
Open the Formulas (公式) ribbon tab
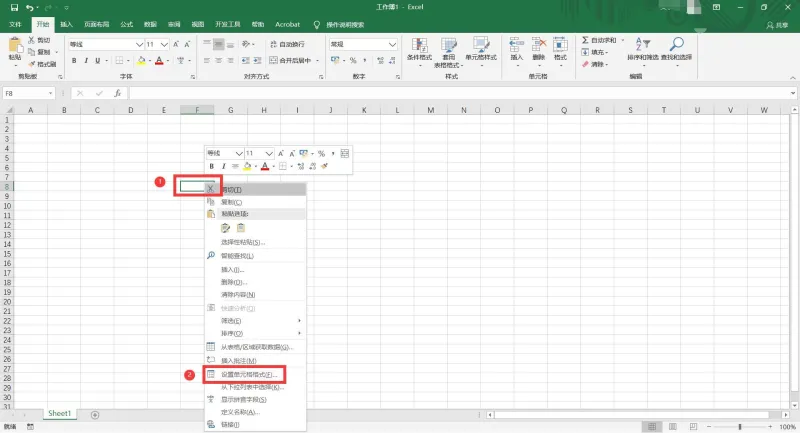point(127,24)
